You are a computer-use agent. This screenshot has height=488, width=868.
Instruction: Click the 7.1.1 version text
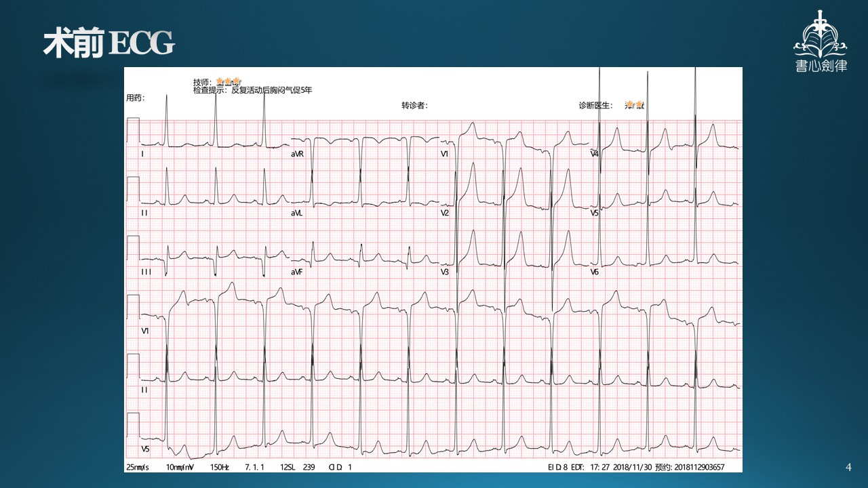pos(254,467)
